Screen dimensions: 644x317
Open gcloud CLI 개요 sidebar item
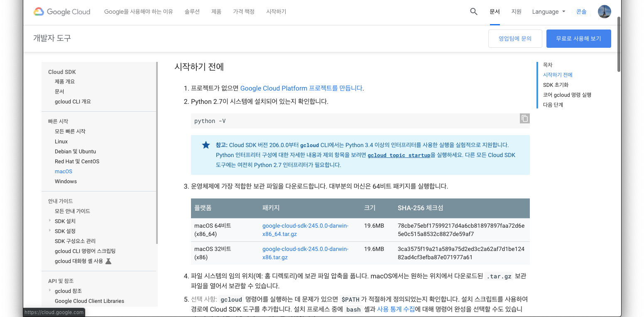click(73, 101)
